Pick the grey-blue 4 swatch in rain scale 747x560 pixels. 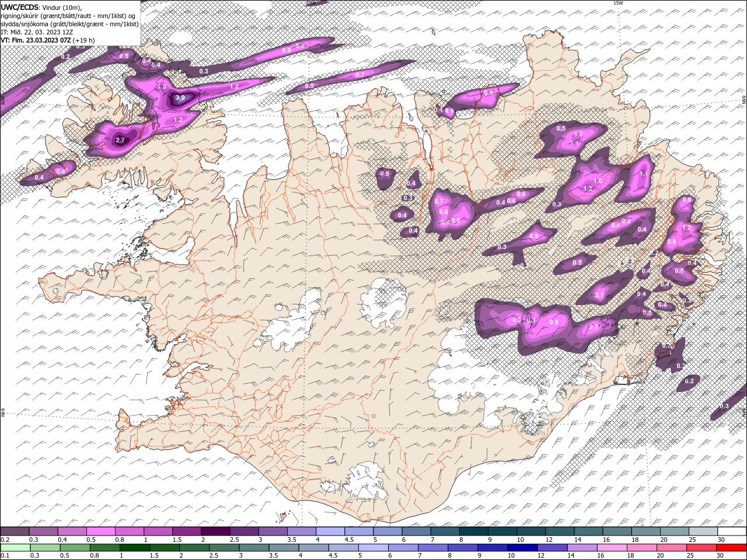tap(313, 548)
